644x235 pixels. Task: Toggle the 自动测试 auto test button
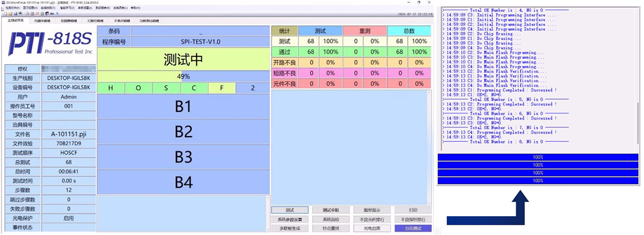(413, 229)
